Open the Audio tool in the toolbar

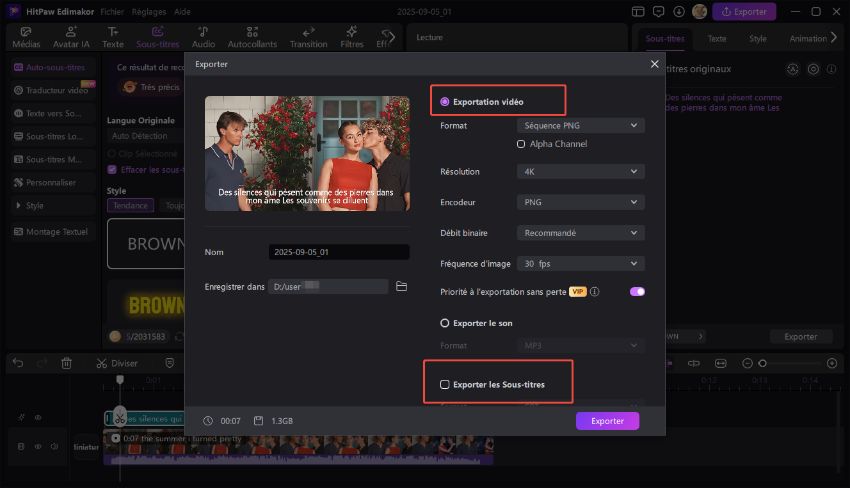pyautogui.click(x=203, y=38)
